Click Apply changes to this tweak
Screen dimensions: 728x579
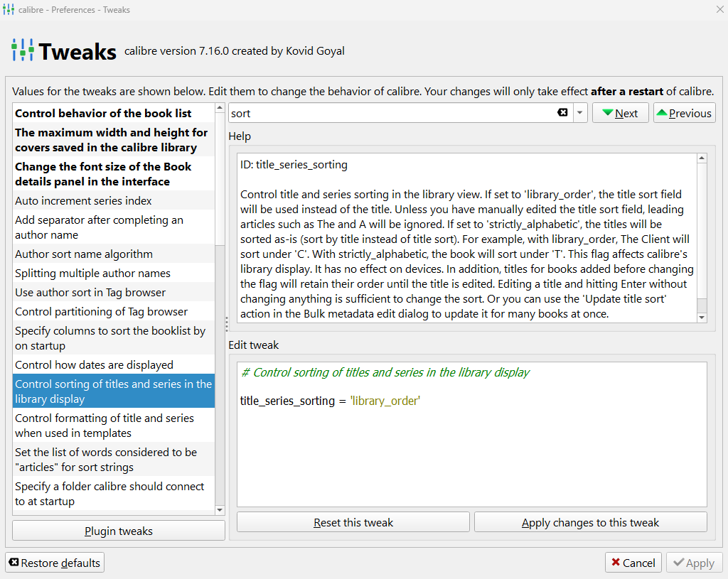pos(591,522)
